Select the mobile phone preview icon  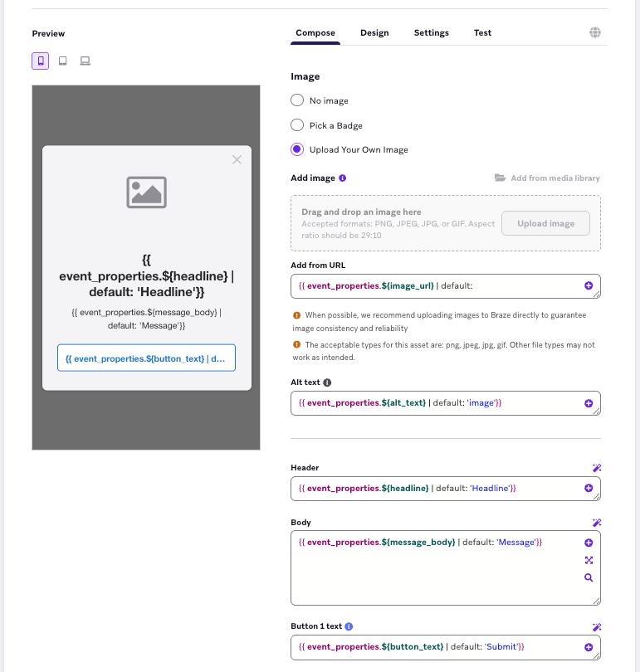click(x=40, y=61)
